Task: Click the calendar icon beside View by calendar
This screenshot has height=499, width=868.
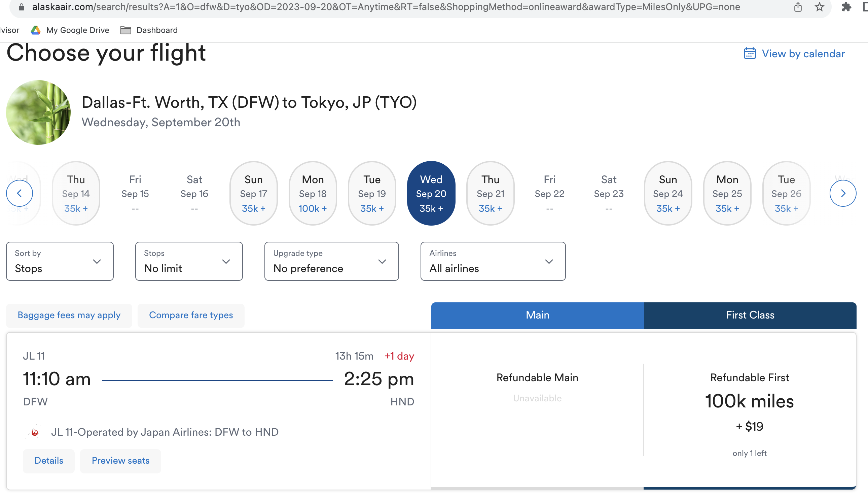Action: click(x=750, y=54)
